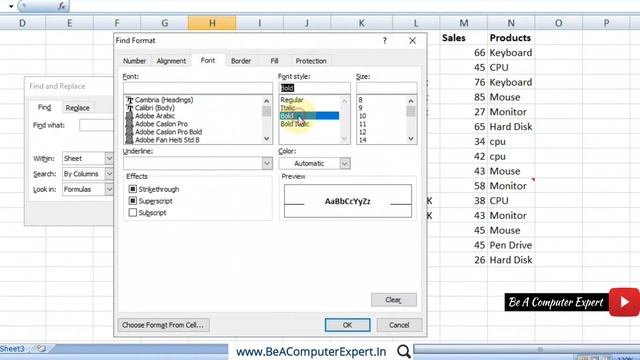Click the YouTube play logo
This screenshot has width=640, height=360.
click(624, 302)
